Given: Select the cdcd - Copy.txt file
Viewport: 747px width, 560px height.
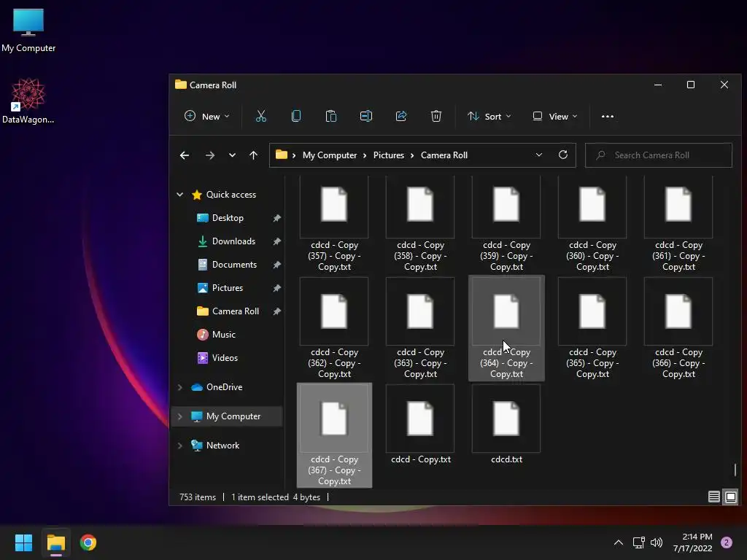Looking at the screenshot, I should click(420, 425).
